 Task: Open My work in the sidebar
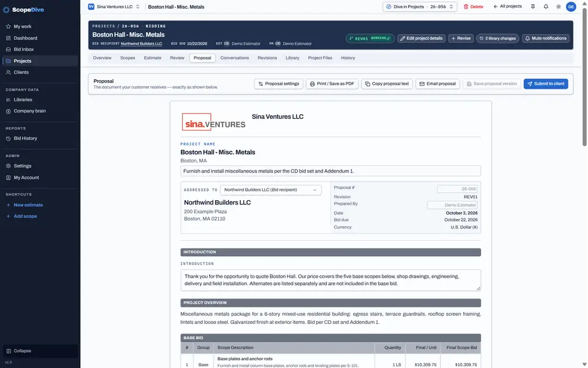pos(22,26)
